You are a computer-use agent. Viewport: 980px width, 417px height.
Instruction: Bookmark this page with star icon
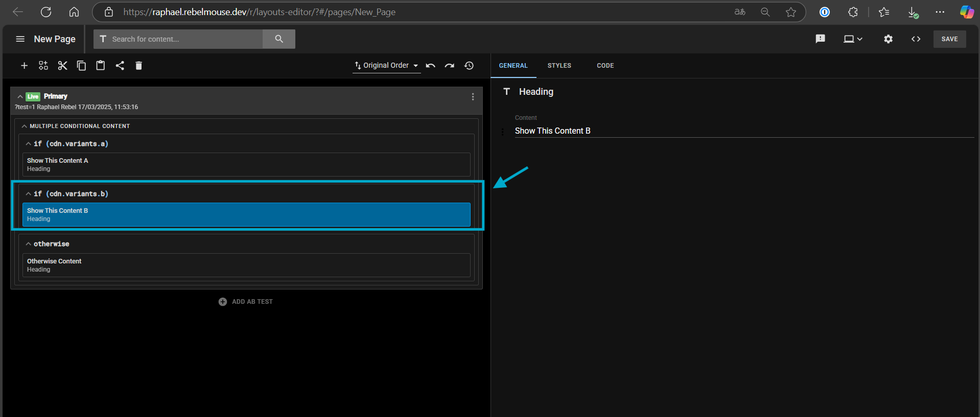791,12
